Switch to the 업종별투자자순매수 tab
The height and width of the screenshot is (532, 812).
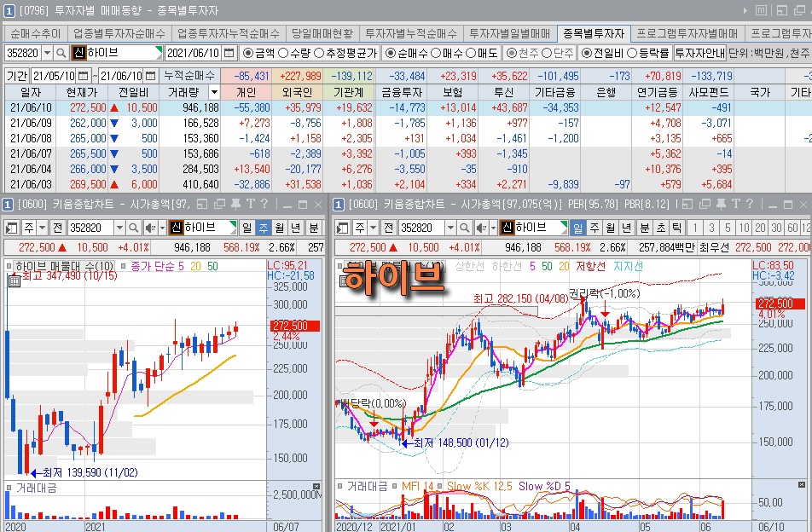click(119, 33)
